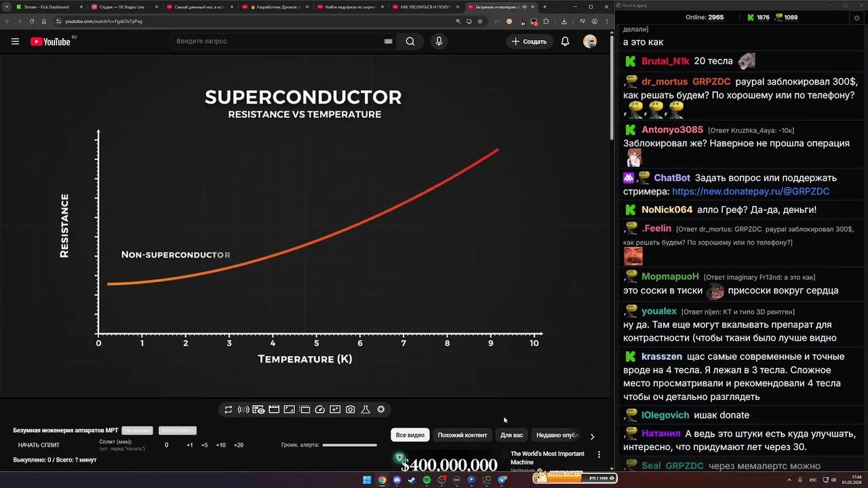Viewport: 868px width, 488px height.
Task: Open The World's Most Important Machine thumbnail
Action: [x=449, y=460]
